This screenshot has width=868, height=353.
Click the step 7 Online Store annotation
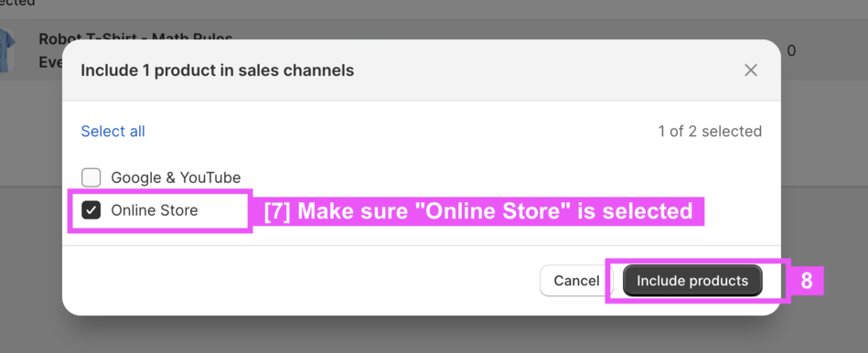pyautogui.click(x=478, y=211)
